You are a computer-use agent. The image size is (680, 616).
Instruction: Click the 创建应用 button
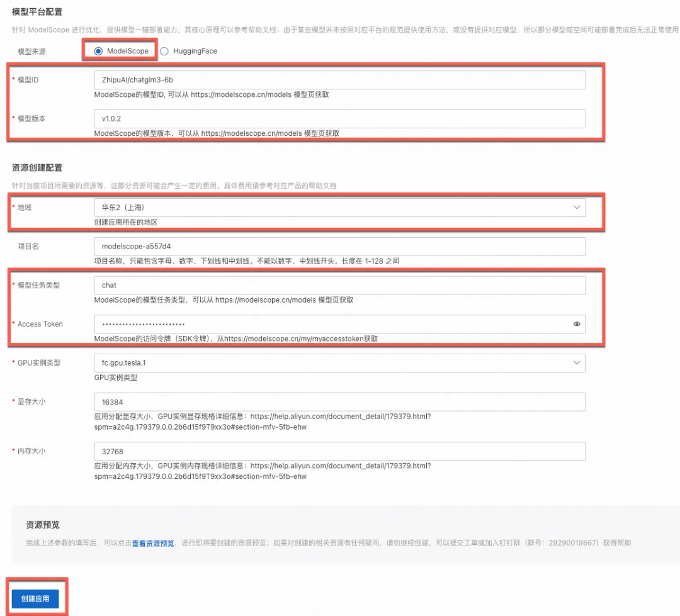[35, 598]
